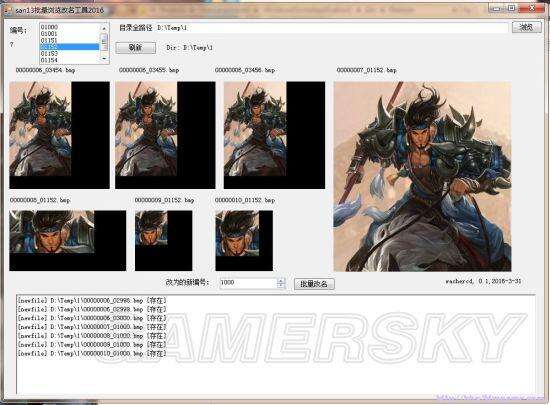The image size is (550, 405).
Task: Click the 批量改名 batch rename button
Action: point(314,284)
